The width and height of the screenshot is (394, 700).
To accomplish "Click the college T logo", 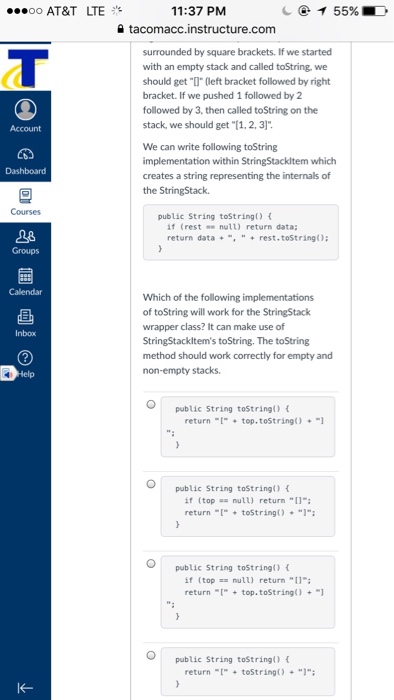I will click(25, 68).
